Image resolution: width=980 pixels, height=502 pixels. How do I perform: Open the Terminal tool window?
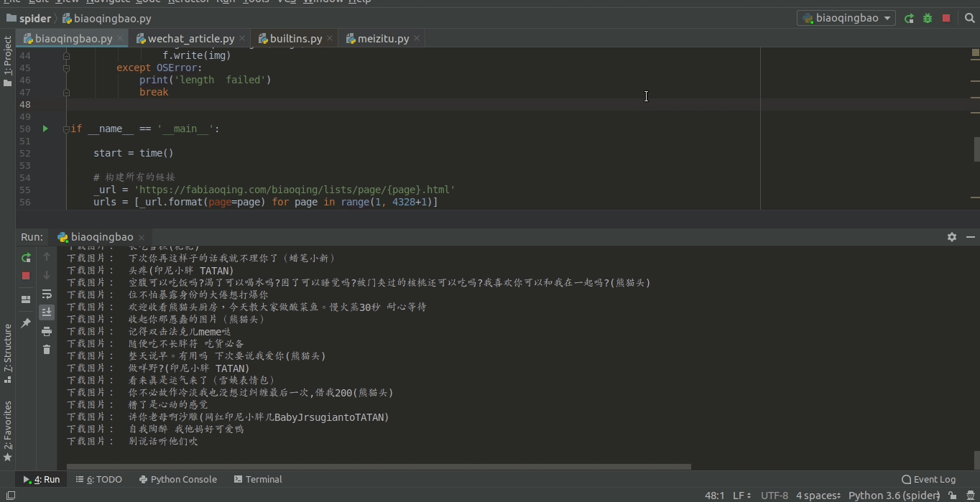pyautogui.click(x=258, y=479)
